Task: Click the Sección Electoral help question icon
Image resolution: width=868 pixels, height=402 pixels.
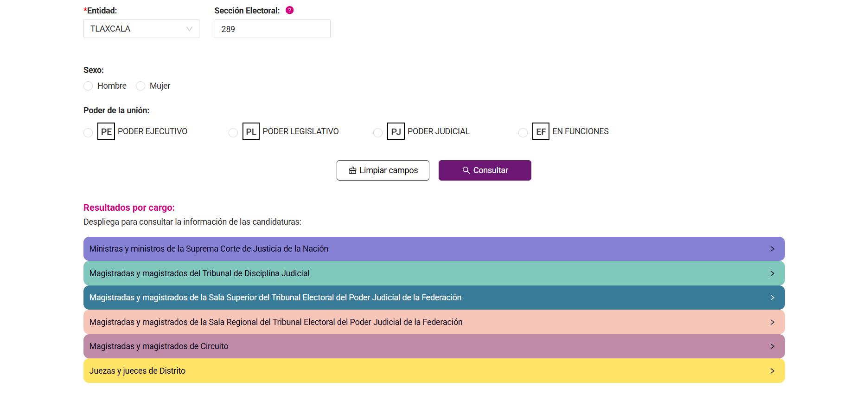Action: 290,10
